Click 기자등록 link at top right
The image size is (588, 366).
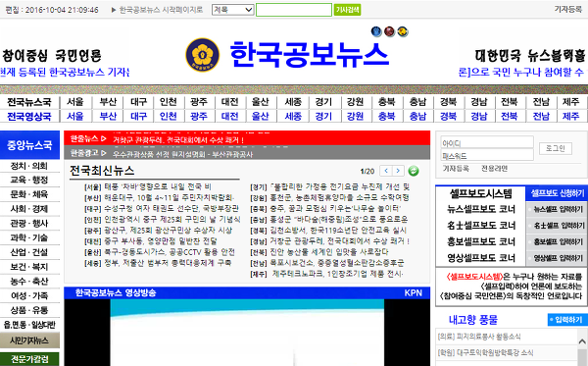[567, 9]
